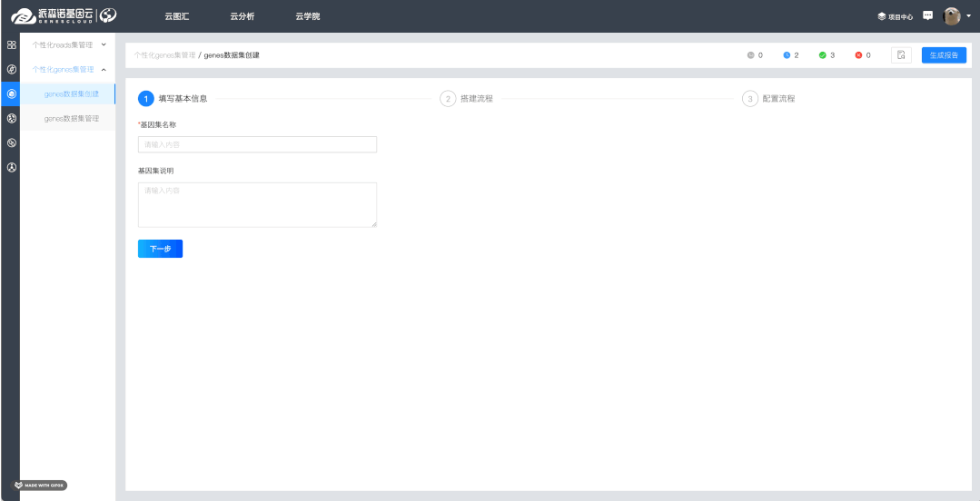The width and height of the screenshot is (980, 501).
Task: Click the green checkmark completed status icon
Action: click(823, 55)
